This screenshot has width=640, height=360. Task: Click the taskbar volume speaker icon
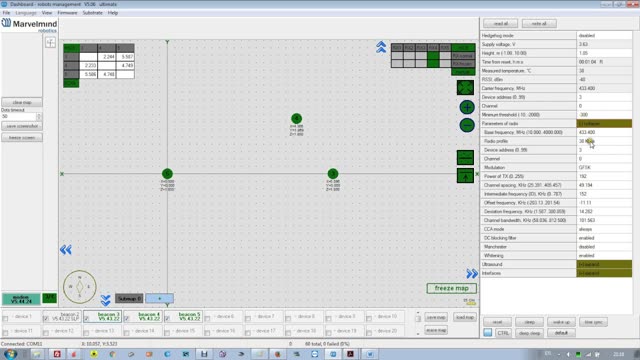[x=568, y=354]
